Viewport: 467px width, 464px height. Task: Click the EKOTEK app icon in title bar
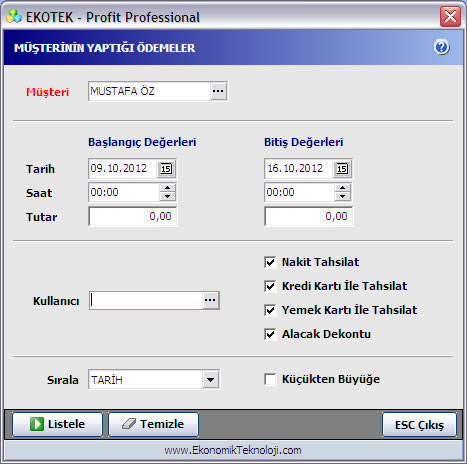tap(14, 16)
